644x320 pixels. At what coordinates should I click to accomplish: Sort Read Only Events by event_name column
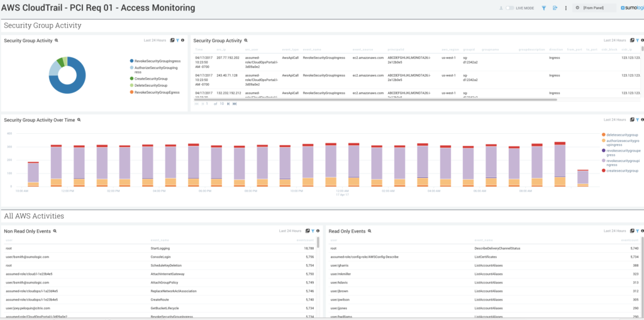482,240
